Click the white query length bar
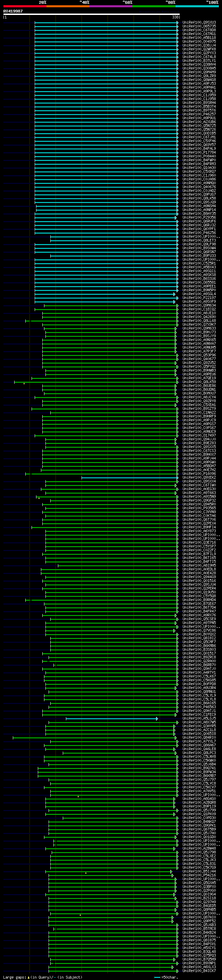 coord(92,14)
